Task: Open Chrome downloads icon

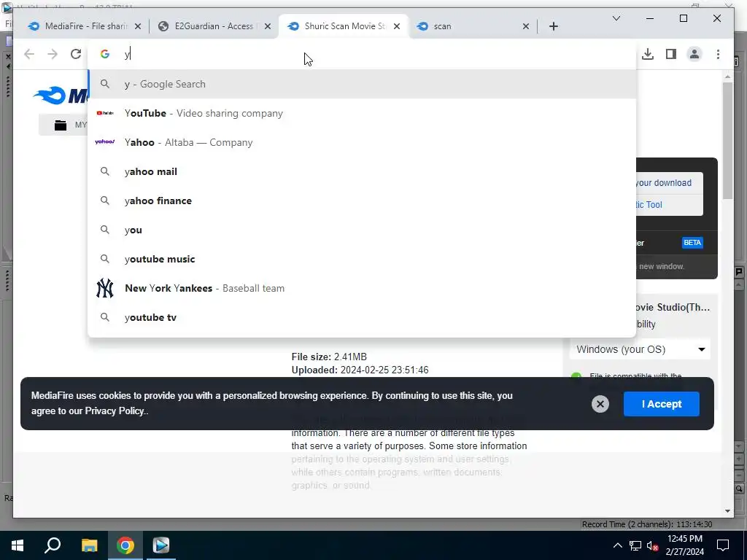Action: 648,54
